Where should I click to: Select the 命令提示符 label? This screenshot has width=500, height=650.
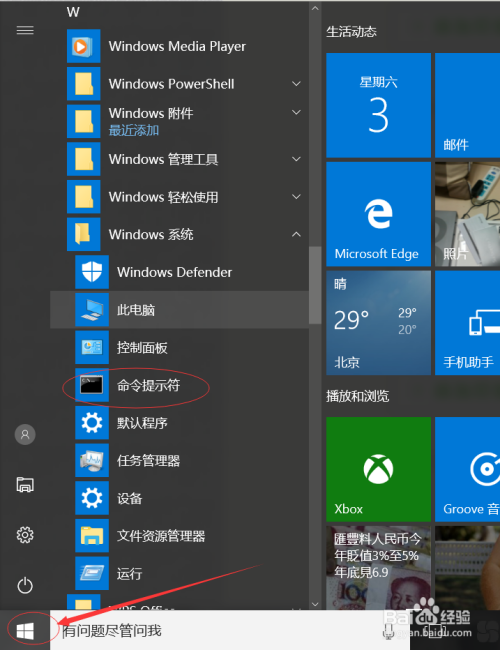[x=148, y=386]
